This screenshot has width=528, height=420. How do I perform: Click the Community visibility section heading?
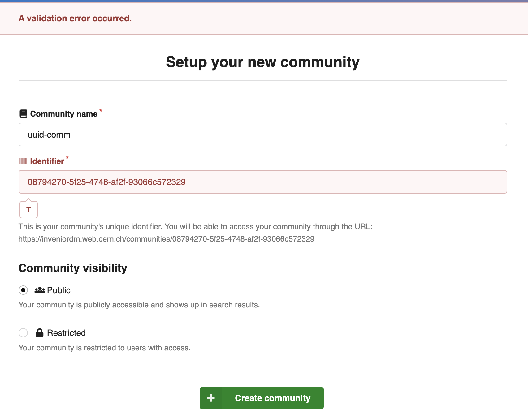(72, 268)
